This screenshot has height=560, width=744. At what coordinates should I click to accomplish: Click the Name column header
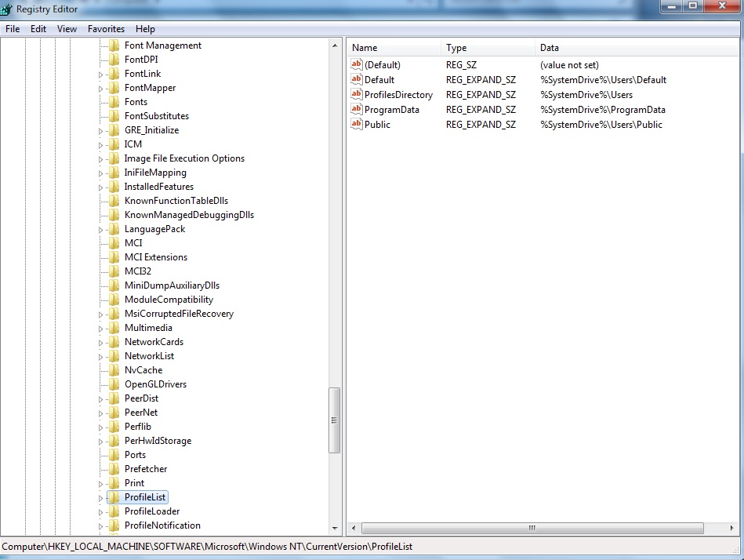coord(394,48)
